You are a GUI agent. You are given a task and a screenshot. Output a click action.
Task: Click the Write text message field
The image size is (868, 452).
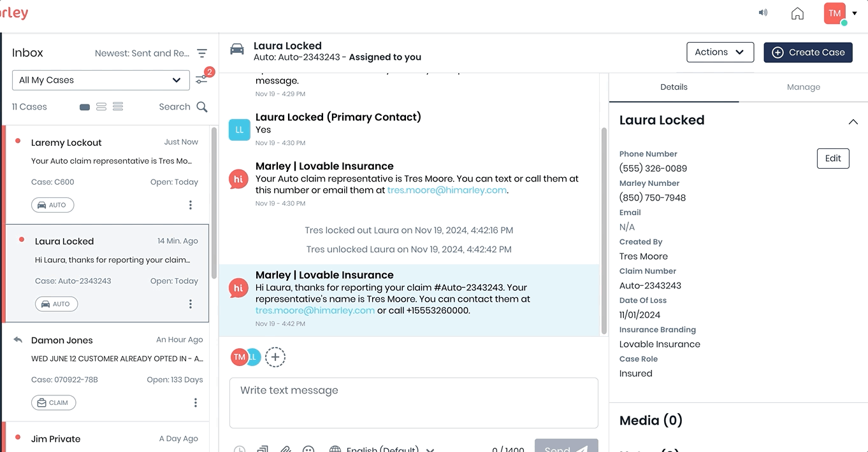[x=414, y=402]
